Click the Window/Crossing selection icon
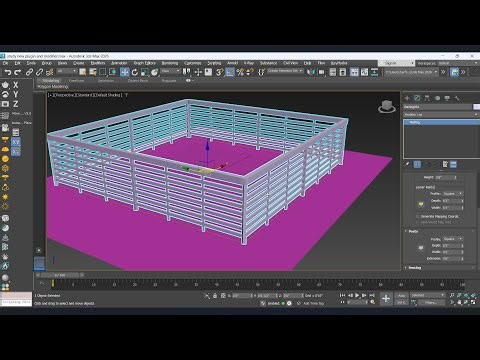Viewport: 480px width, 360px height. point(113,72)
